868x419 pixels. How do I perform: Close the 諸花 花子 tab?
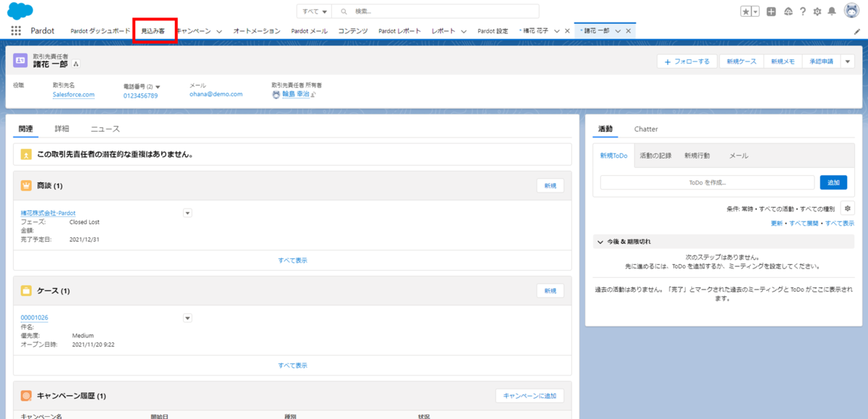pyautogui.click(x=567, y=31)
